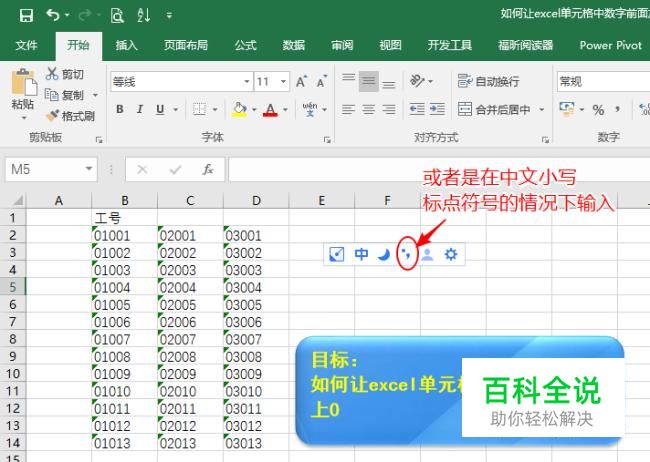Switch to the 审阅 tab
The image size is (650, 462).
342,45
